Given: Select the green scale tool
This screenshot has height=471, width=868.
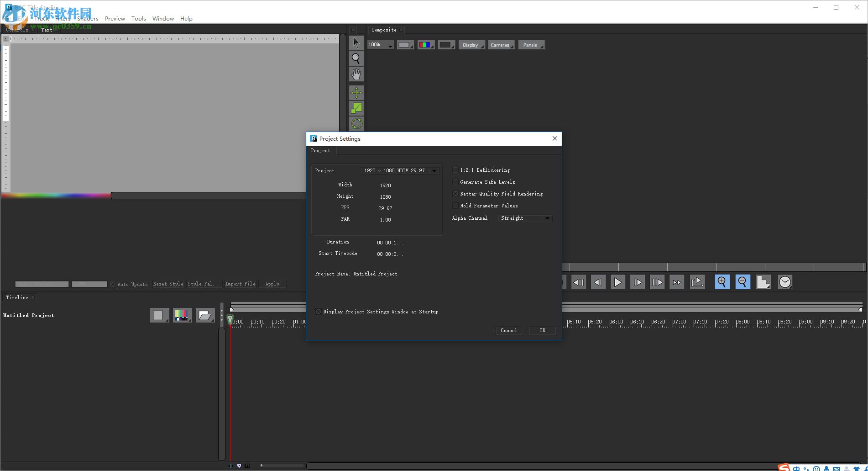Looking at the screenshot, I should point(356,108).
